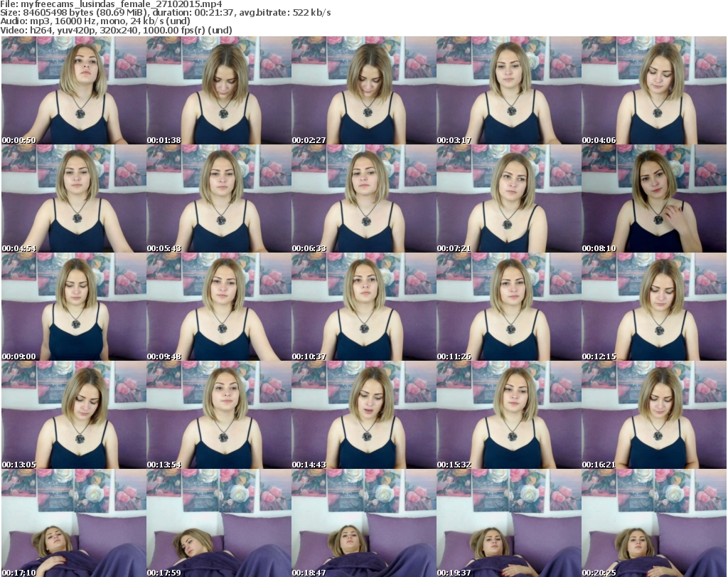Viewport: 728px width, 577px height.
Task: Click the thumbnail frame stamped 00:04:54
Action: click(74, 198)
